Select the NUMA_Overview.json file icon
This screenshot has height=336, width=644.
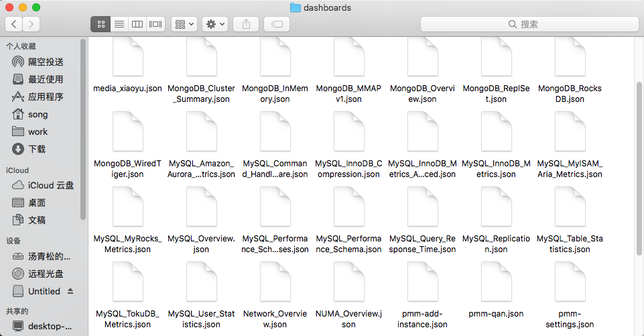pyautogui.click(x=348, y=282)
